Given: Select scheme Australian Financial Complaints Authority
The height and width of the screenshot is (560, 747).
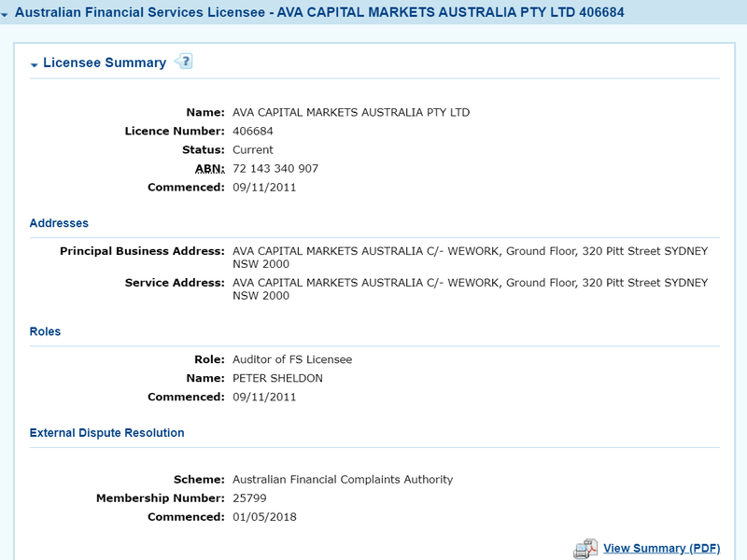Looking at the screenshot, I should 343,480.
